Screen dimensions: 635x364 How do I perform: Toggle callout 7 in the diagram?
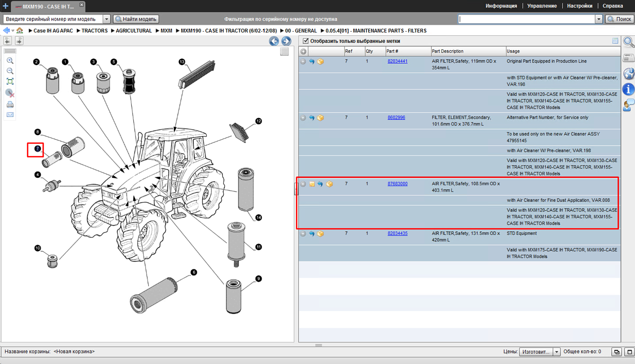38,149
